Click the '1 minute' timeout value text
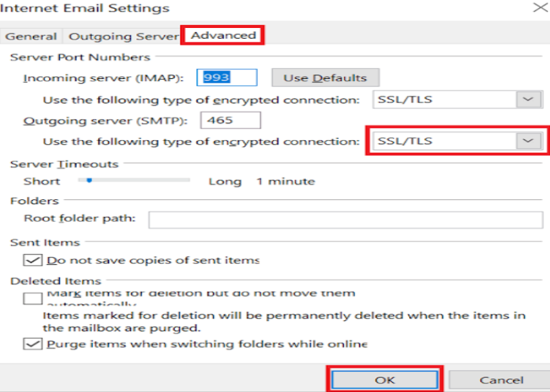550x392 pixels. click(x=285, y=181)
